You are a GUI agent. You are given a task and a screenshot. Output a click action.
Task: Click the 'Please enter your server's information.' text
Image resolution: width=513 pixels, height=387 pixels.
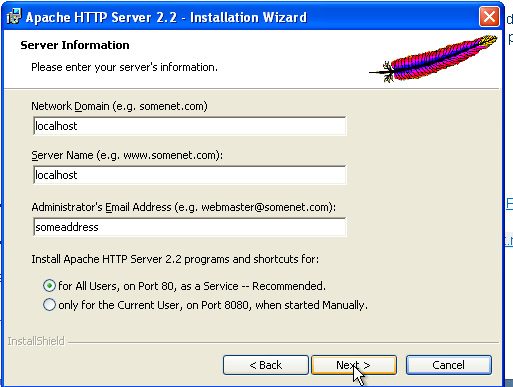click(x=124, y=67)
